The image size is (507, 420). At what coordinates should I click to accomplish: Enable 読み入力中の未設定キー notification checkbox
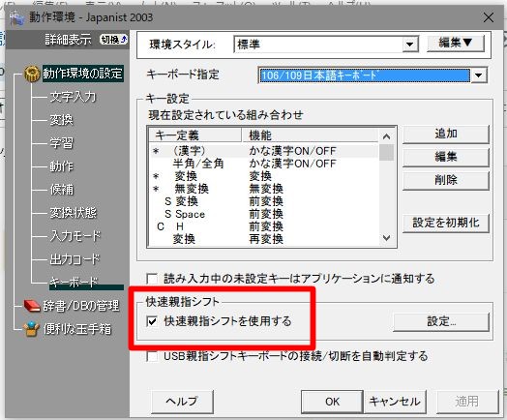tap(152, 279)
